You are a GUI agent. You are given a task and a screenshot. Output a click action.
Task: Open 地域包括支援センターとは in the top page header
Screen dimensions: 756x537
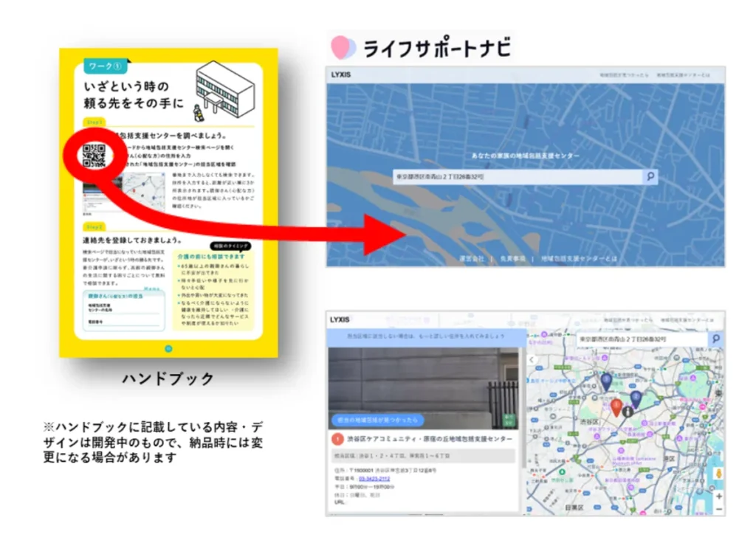[x=684, y=76]
